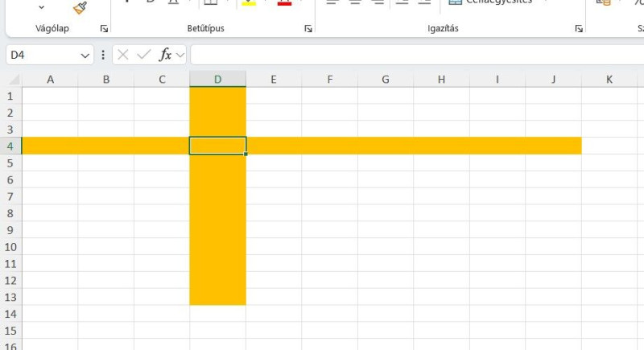Expand the paste options chevron in Vágólap

tap(41, 7)
